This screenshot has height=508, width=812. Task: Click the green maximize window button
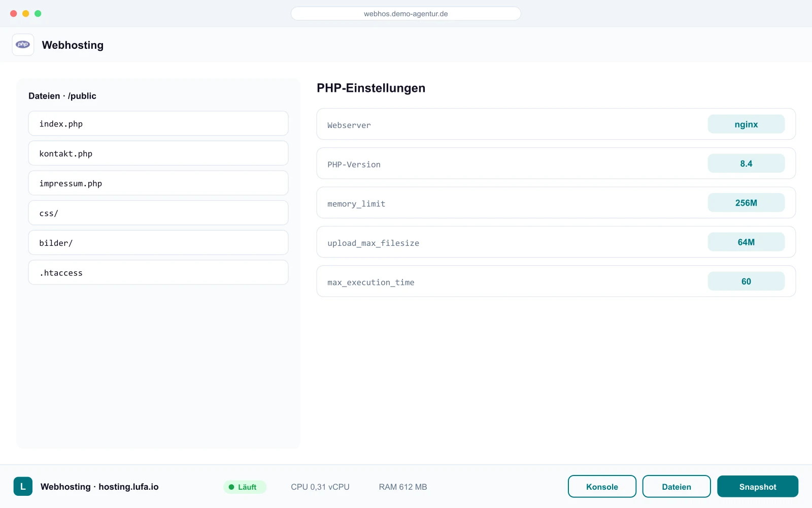pyautogui.click(x=38, y=14)
